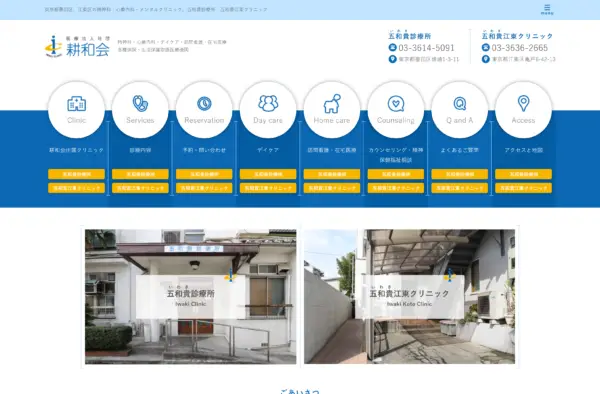Open 五和貴診療所 under Clinic column
This screenshot has height=394, width=600.
pyautogui.click(x=77, y=174)
